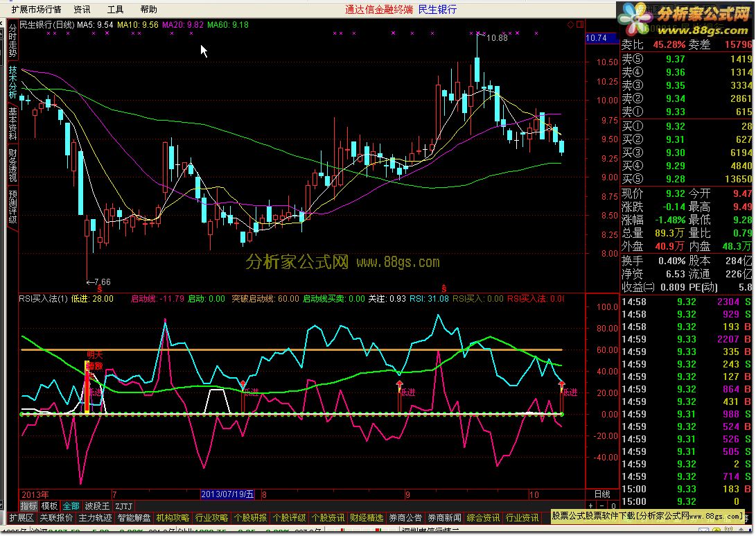Click the plus zoom button under 日线
Viewport: 756px width, 536px height.
click(x=591, y=505)
